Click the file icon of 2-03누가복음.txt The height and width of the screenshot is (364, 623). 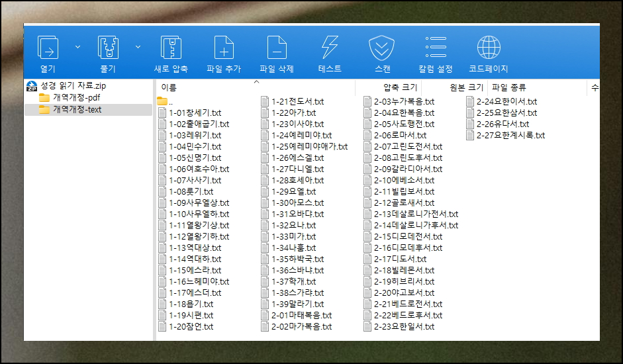[367, 102]
